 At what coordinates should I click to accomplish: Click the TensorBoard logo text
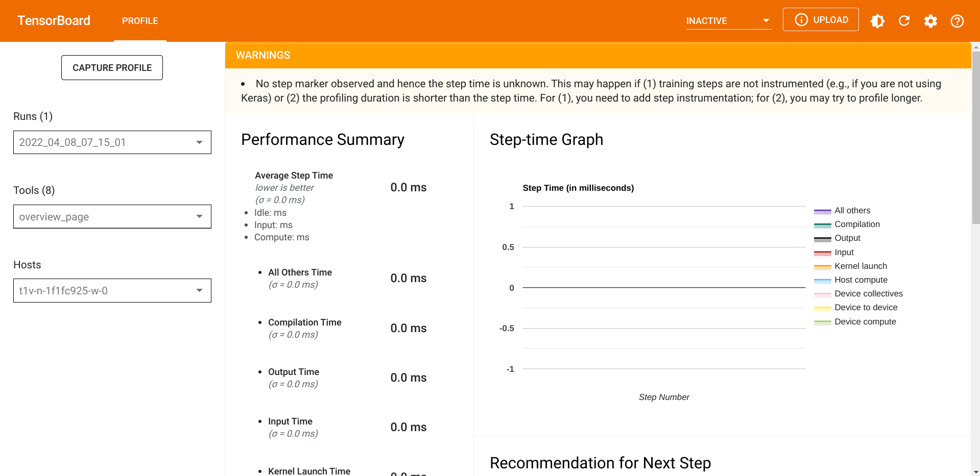[54, 20]
